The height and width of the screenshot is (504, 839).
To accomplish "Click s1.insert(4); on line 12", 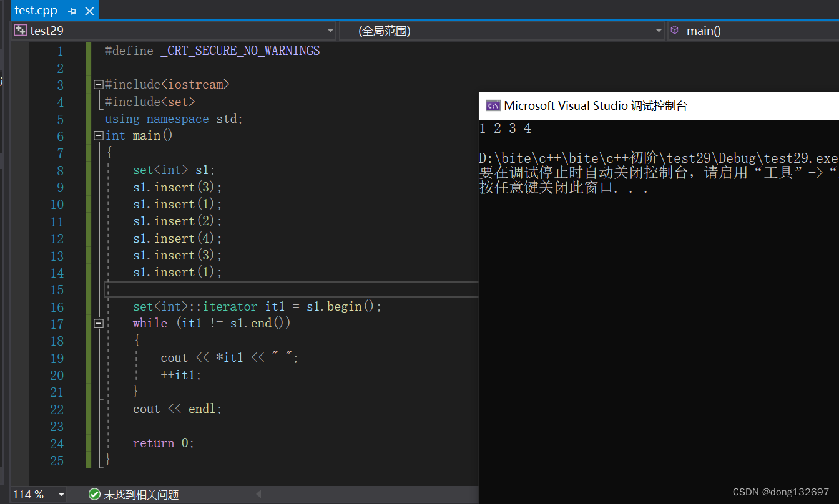I will click(177, 238).
